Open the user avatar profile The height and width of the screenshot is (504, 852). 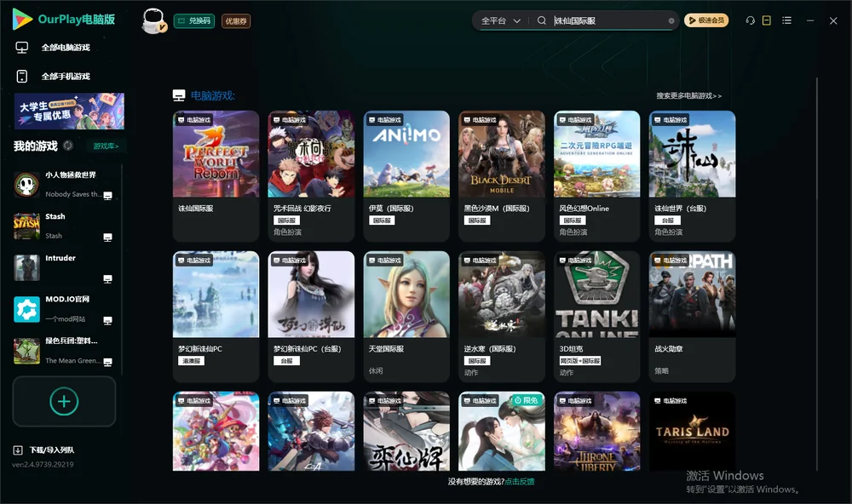tap(153, 20)
